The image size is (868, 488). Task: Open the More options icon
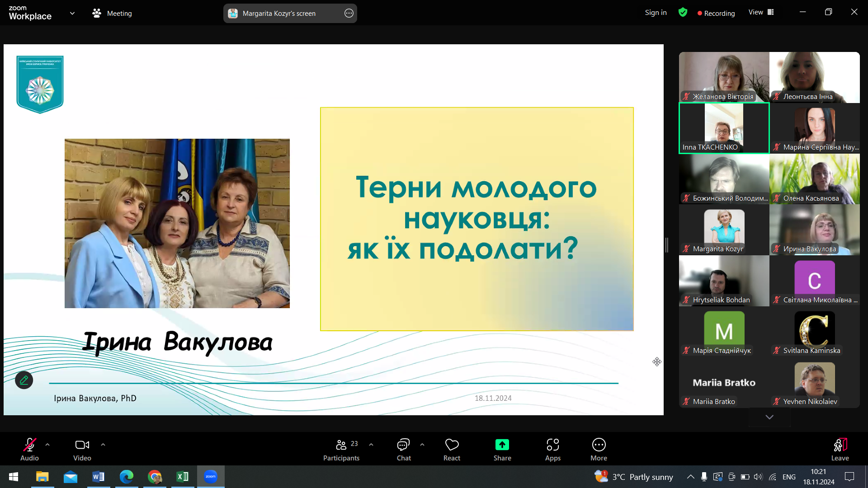[599, 445]
